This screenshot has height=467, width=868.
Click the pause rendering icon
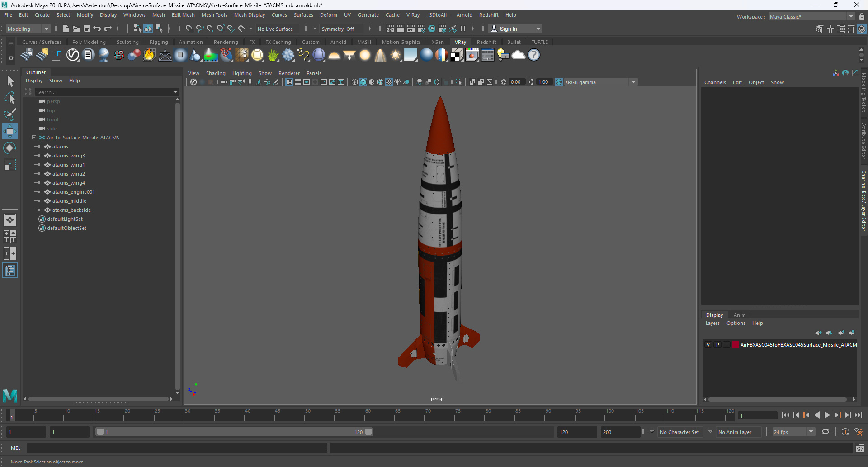pos(463,29)
